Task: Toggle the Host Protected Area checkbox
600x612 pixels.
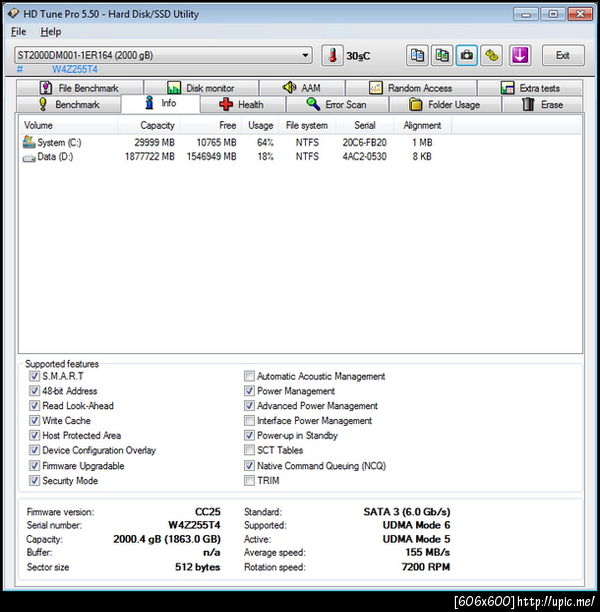Action: click(34, 435)
